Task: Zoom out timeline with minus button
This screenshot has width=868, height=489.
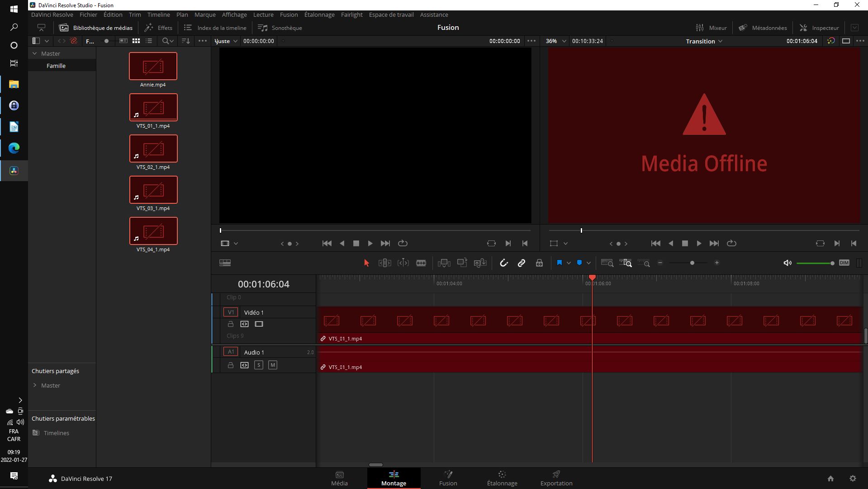Action: click(x=660, y=263)
